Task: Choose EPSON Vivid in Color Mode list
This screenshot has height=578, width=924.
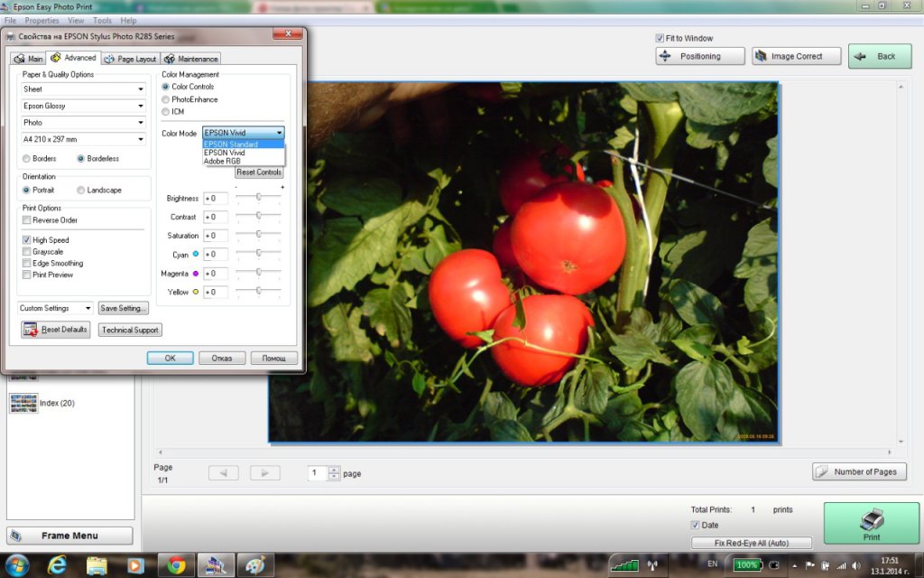Action: [x=244, y=152]
